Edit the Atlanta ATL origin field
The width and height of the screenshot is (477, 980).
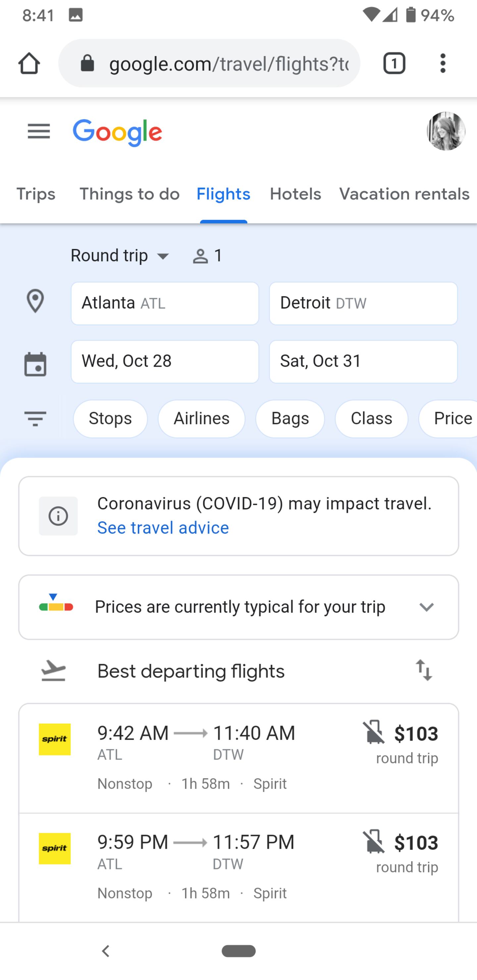(165, 304)
